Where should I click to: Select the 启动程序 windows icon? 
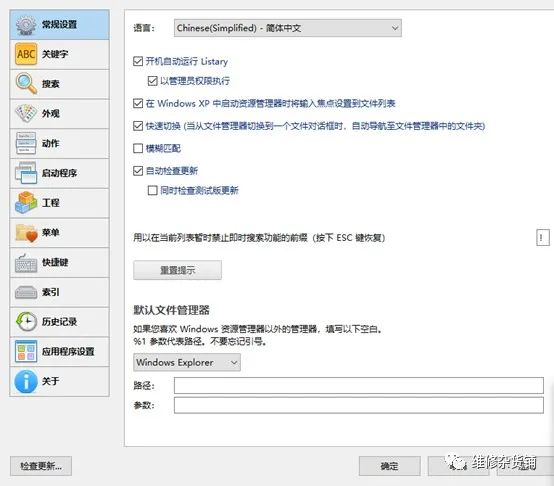(26, 173)
